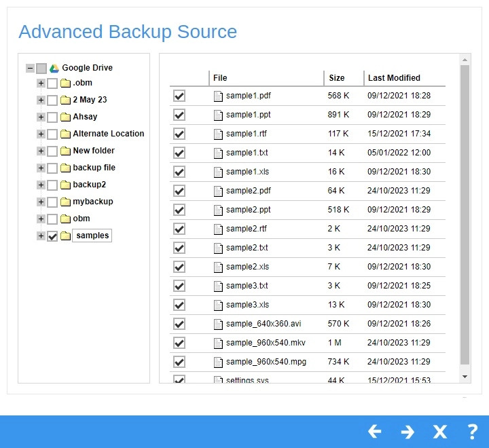
Task: Click the file icon of sample2.pdf
Action: (218, 191)
